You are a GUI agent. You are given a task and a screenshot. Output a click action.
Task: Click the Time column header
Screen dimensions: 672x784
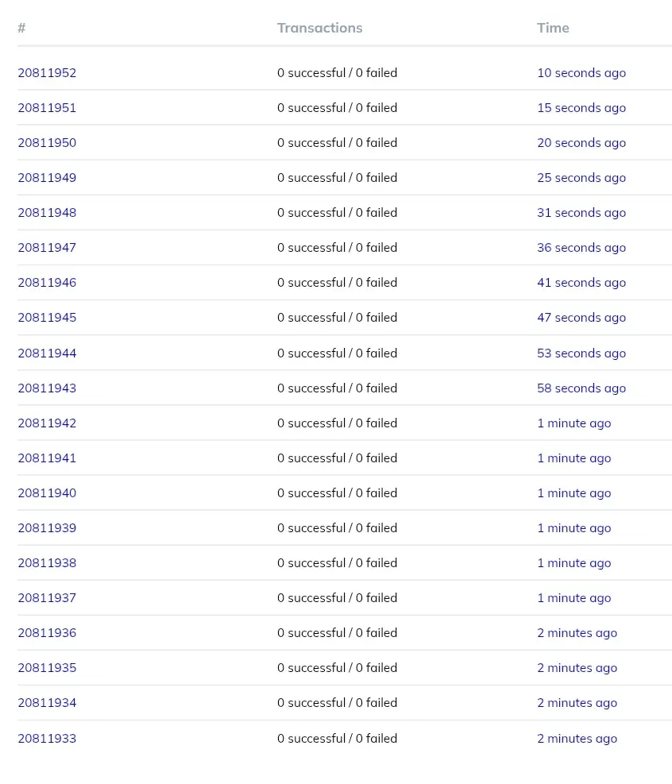553,28
